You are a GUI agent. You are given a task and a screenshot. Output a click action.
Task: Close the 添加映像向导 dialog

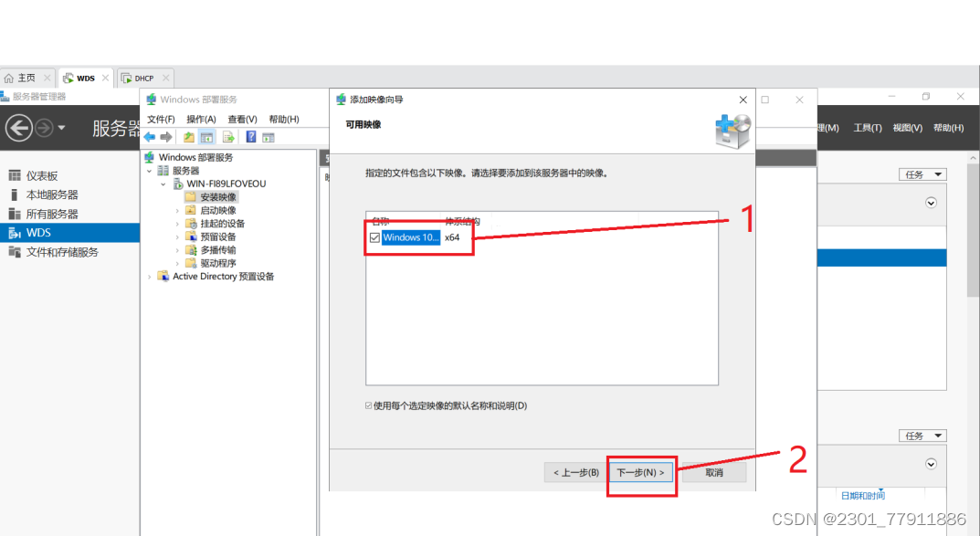tap(743, 100)
